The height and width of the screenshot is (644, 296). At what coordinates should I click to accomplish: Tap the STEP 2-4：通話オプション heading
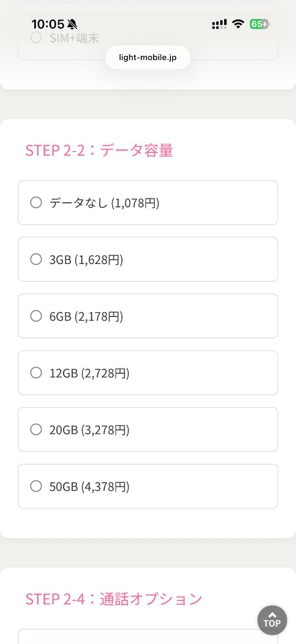point(114,599)
